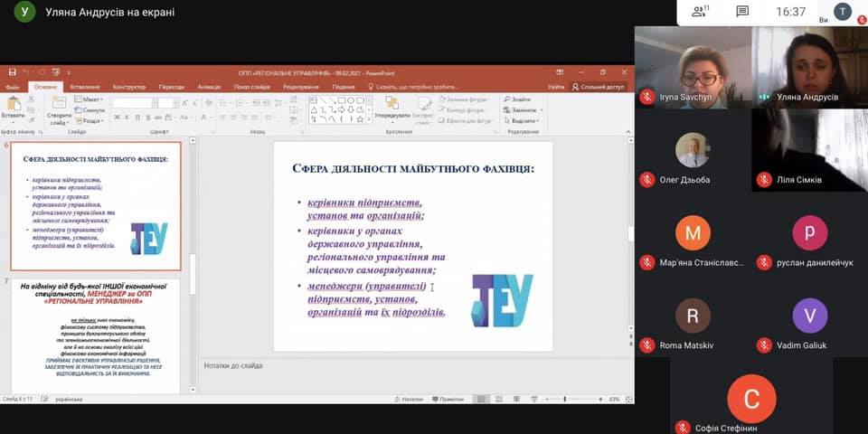868x434 pixels.
Task: Select the oval shape in shapes gallery
Action: [351, 100]
